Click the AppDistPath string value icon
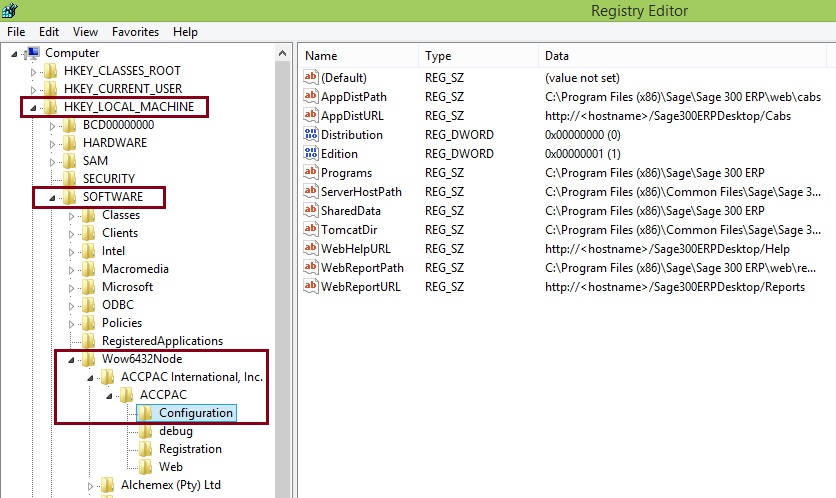Screen dimensions: 836x498 (x=311, y=96)
